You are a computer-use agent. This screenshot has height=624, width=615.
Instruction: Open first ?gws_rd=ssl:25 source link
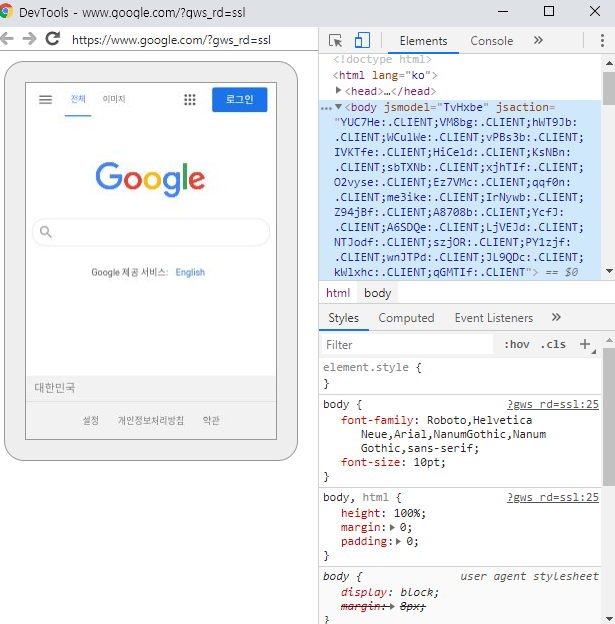click(x=553, y=404)
